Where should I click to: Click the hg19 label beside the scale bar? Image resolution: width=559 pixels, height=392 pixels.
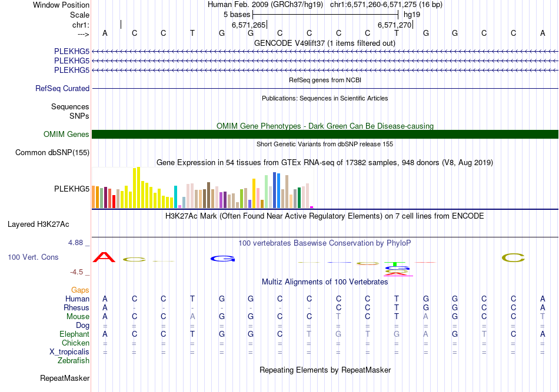[412, 15]
